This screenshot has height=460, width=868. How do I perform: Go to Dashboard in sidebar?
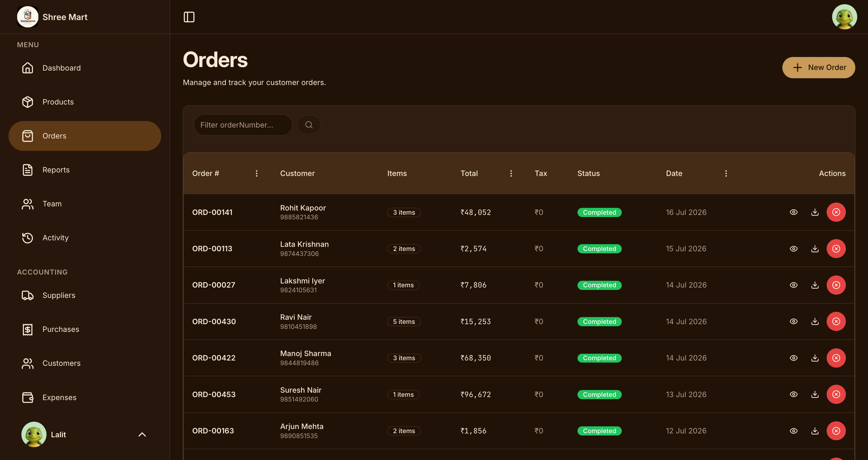pos(85,68)
